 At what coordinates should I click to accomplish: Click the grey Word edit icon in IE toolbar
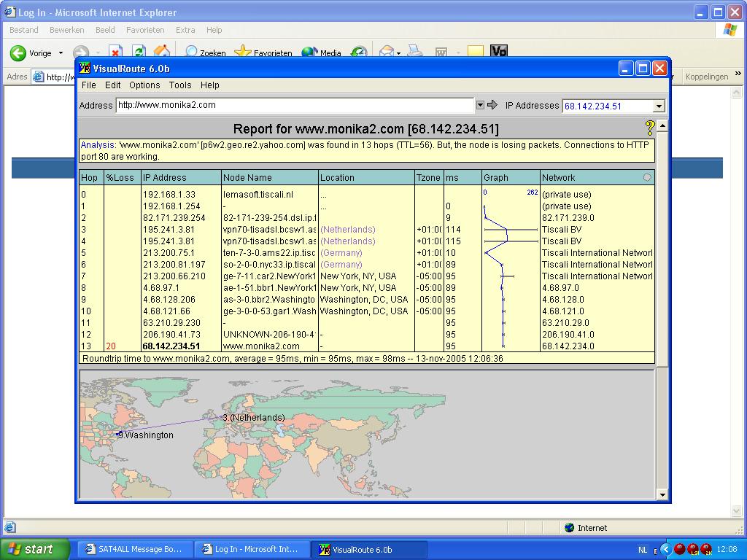point(441,52)
